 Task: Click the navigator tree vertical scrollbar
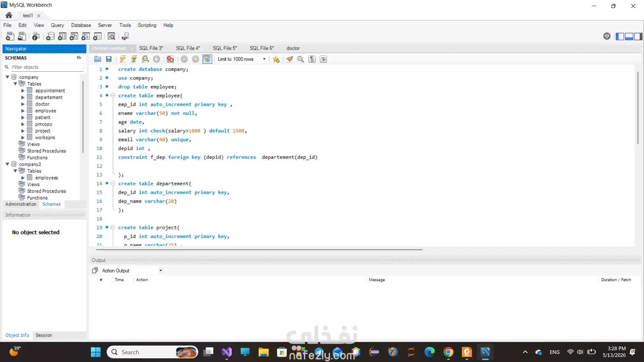point(83,117)
